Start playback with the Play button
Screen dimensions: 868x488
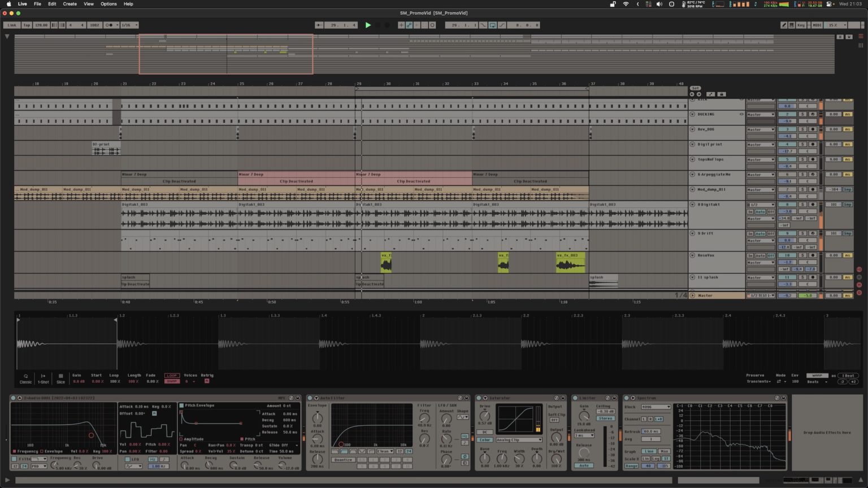pos(368,25)
